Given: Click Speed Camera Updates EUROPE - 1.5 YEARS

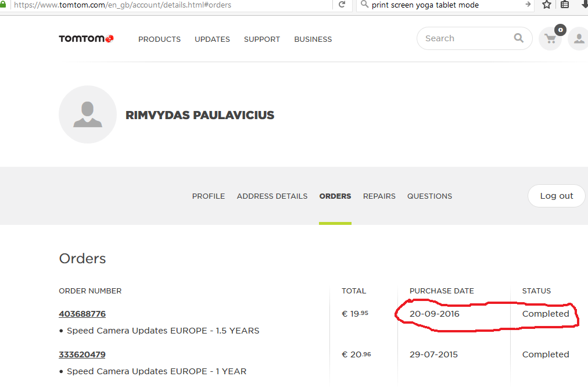Looking at the screenshot, I should click(x=163, y=331).
